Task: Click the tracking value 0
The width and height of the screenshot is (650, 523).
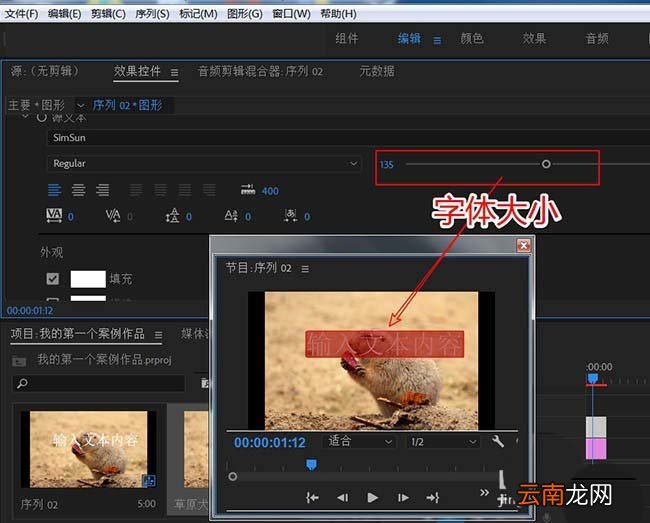Action: 71,217
